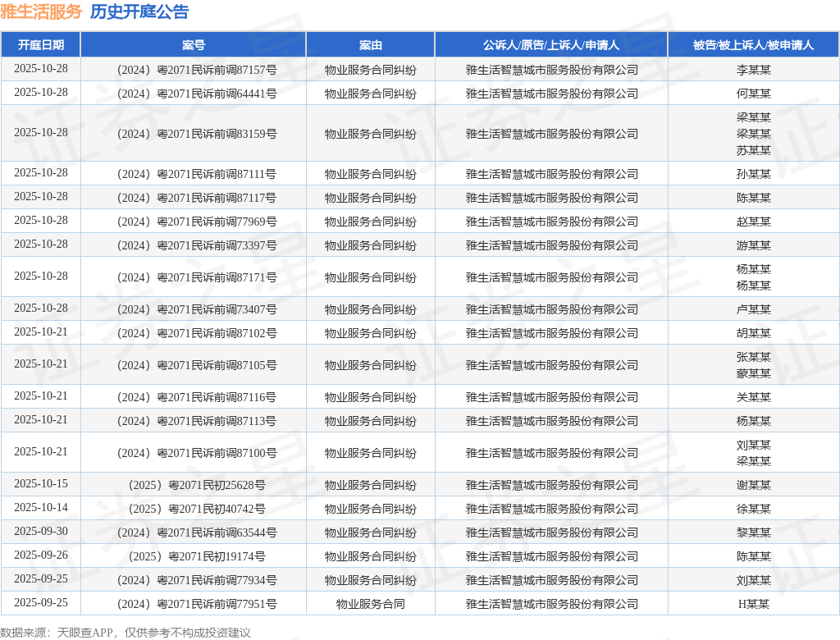Click the 2025-09-26 date cell
The image size is (840, 640).
click(x=41, y=555)
